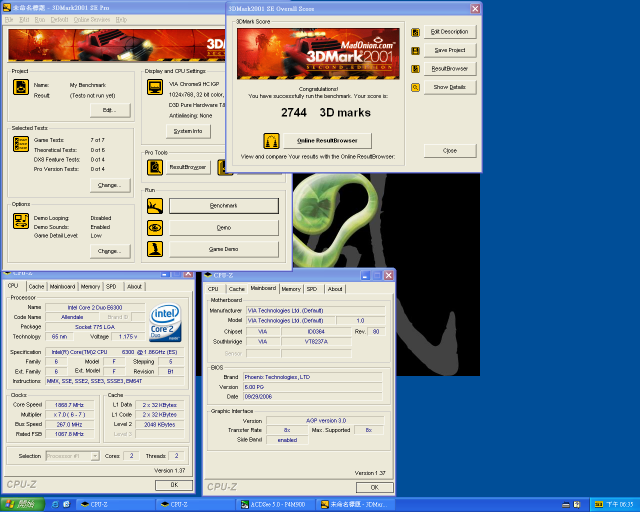640x512 pixels.
Task: Switch to 3DMark in the taskbar
Action: pyautogui.click(x=356, y=505)
